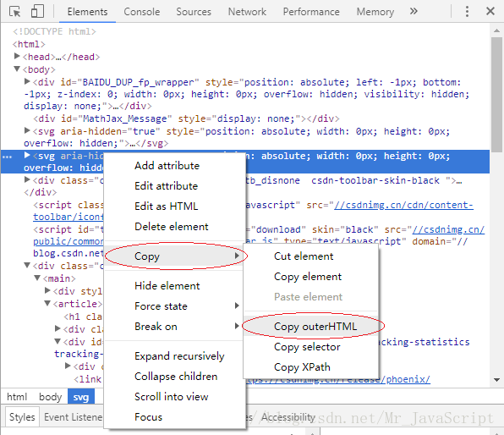The height and width of the screenshot is (435, 504).
Task: Collapse the body element node
Action: coord(17,69)
